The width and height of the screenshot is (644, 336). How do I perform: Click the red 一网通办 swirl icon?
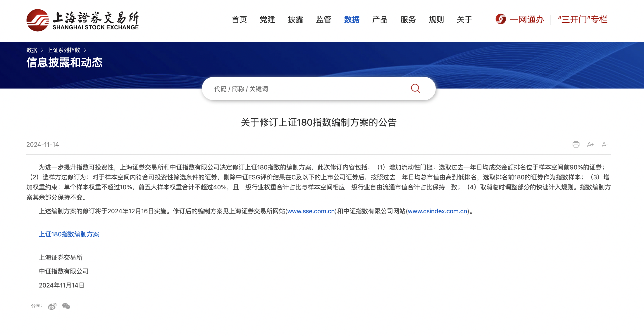pyautogui.click(x=500, y=19)
